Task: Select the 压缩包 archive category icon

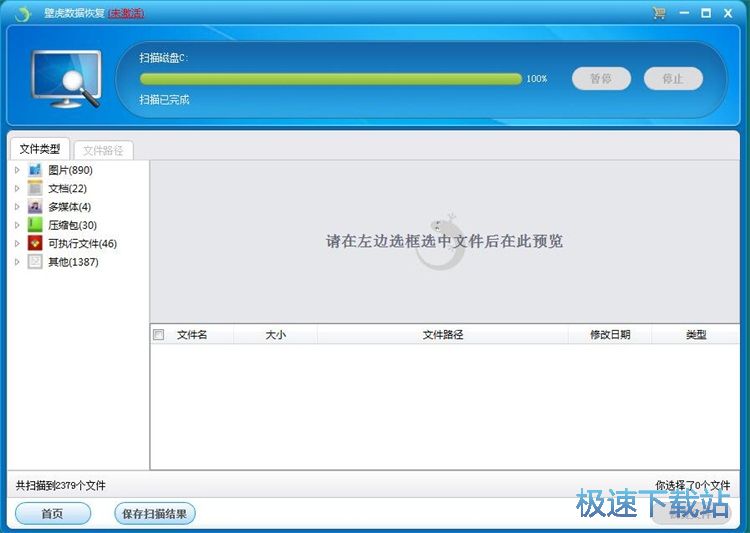Action: 35,225
